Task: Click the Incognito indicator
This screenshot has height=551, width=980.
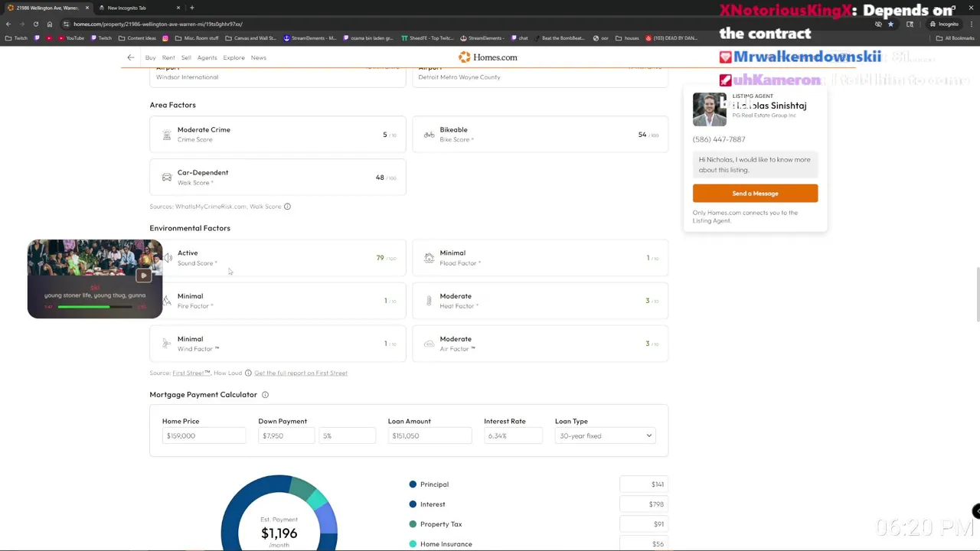Action: tap(945, 24)
